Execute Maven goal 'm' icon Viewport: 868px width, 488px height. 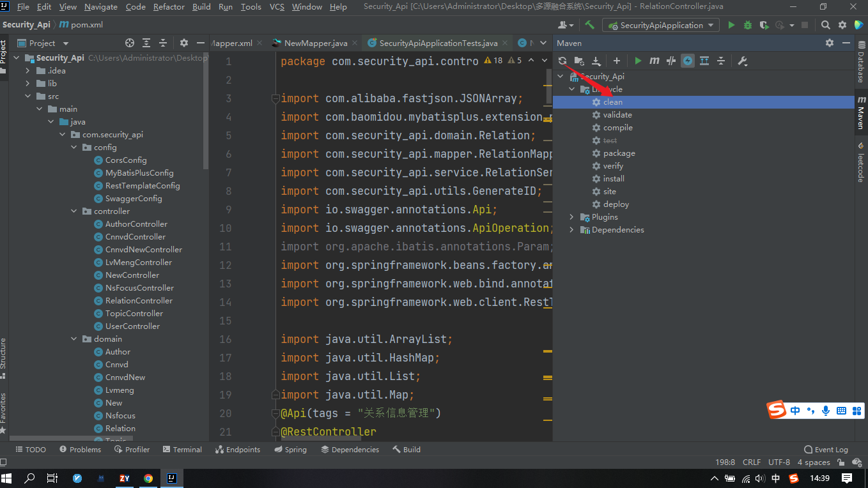click(655, 61)
